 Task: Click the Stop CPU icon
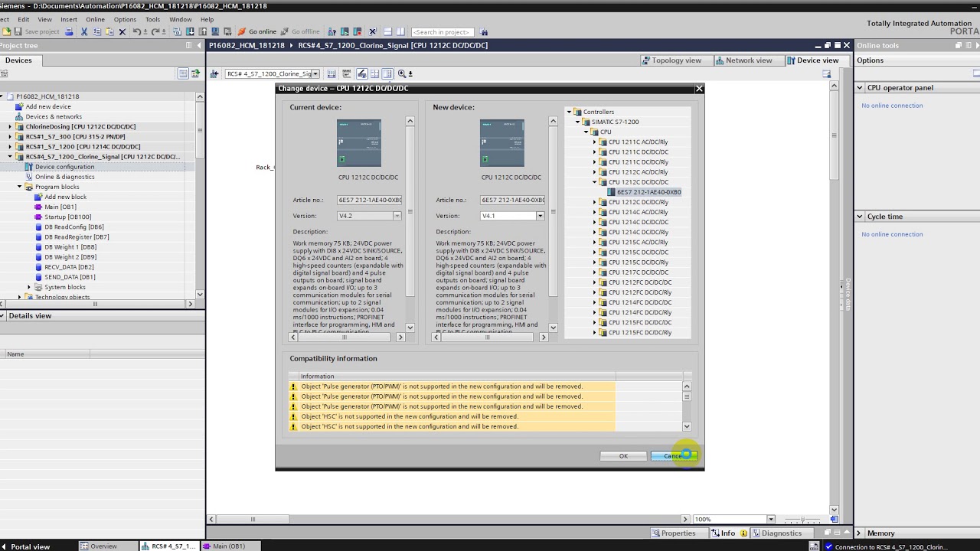click(x=357, y=31)
